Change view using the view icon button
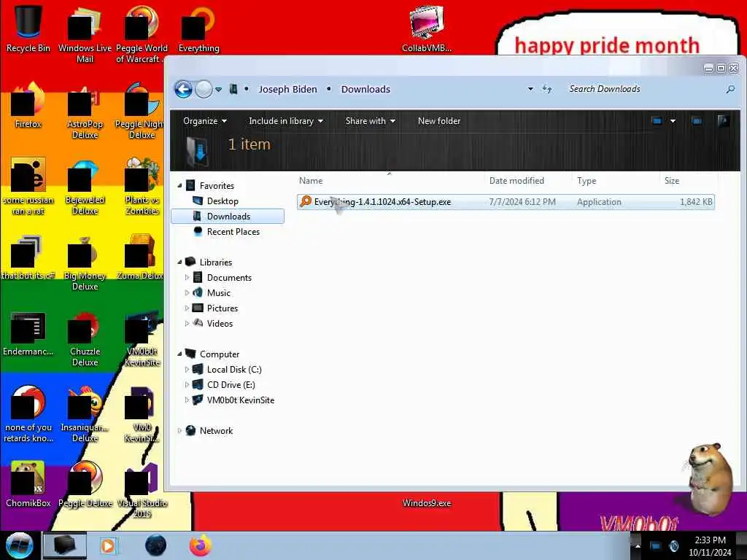Viewport: 747px width, 560px height. pos(657,121)
